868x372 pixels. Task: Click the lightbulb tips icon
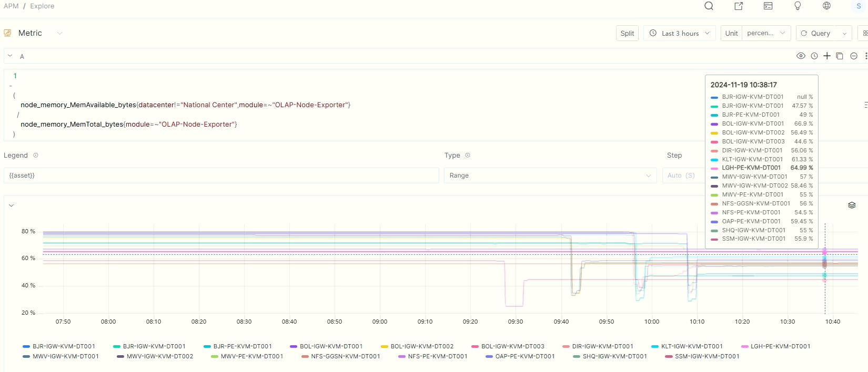(x=798, y=6)
